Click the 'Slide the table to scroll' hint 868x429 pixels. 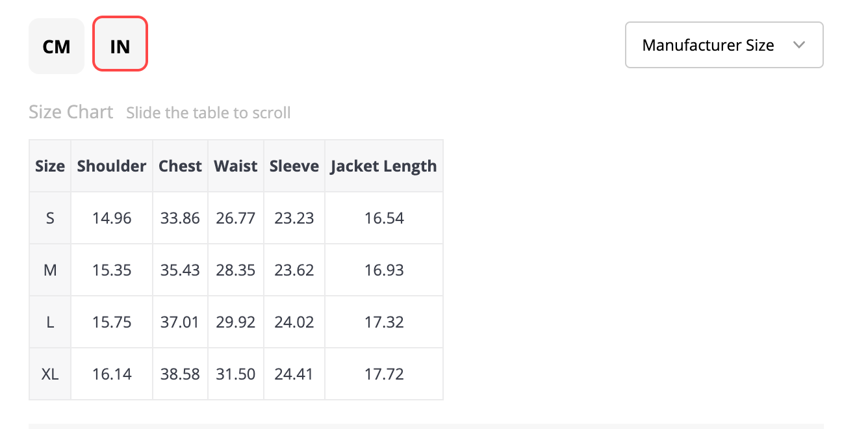coord(209,113)
